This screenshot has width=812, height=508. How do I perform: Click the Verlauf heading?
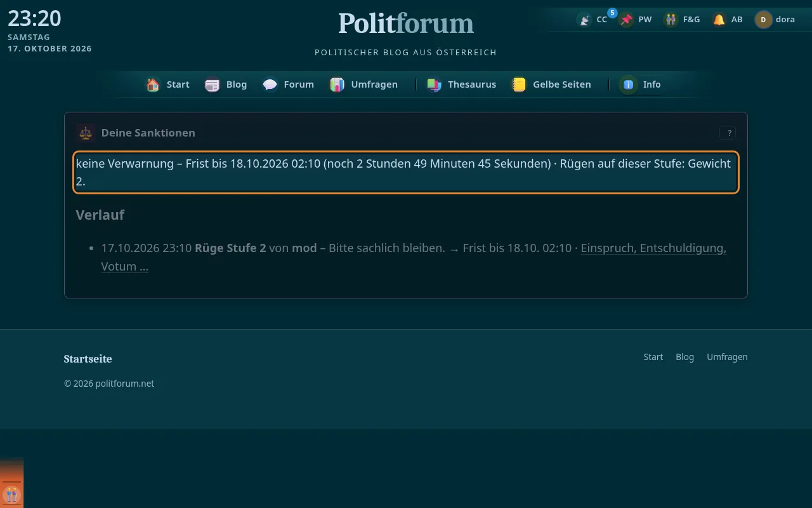[x=100, y=215]
